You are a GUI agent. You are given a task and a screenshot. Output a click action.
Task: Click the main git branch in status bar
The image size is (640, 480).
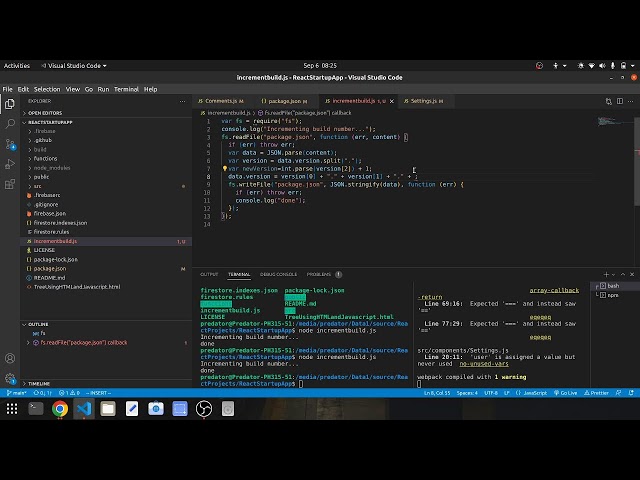click(x=17, y=393)
